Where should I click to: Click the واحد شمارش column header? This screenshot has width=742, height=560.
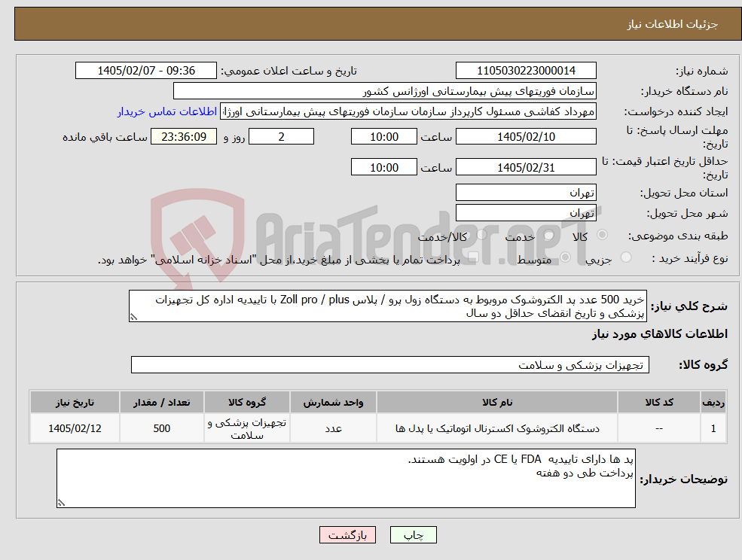pyautogui.click(x=333, y=402)
